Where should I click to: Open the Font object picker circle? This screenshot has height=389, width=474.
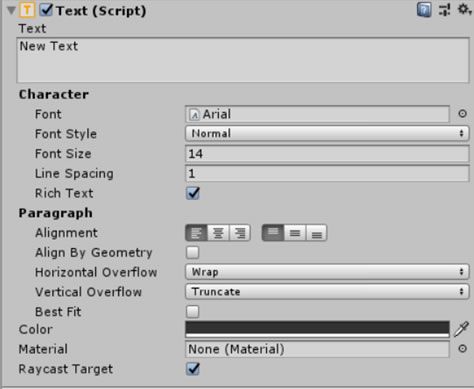462,114
